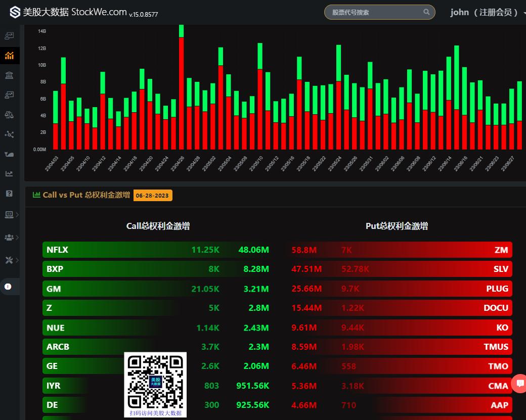Select the orange bar-chart analytics sidebar icon
Screen dimensions: 526x420
tap(10, 55)
